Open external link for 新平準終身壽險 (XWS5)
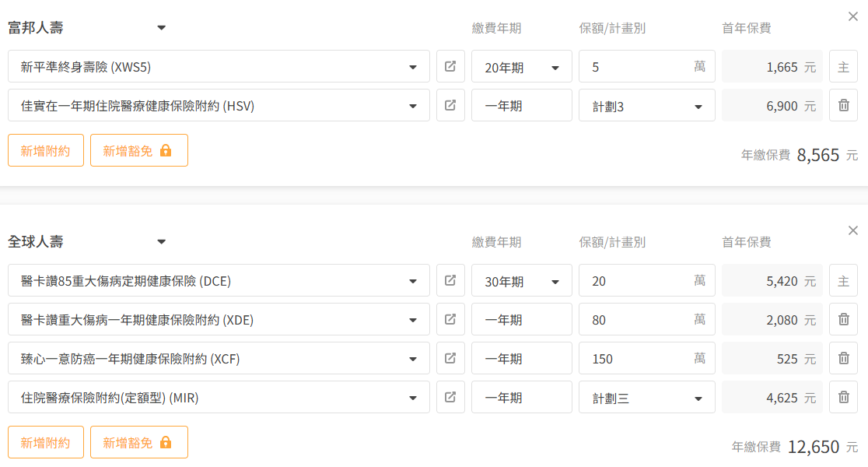This screenshot has width=868, height=467. [450, 67]
